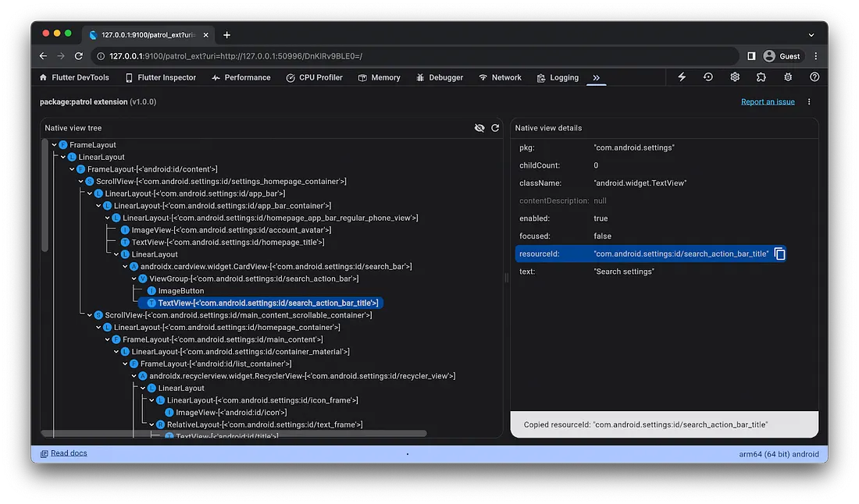Select FrameLayout main_content row
Viewport: 859px width, 504px height.
[217, 339]
